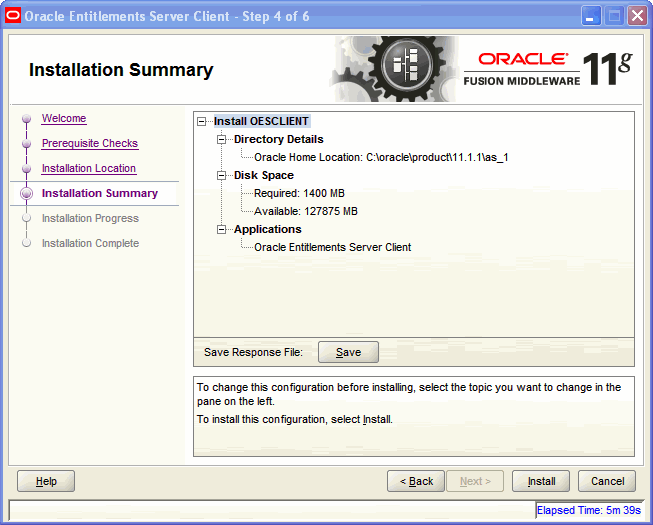Click the Installation Progress step bullet
The width and height of the screenshot is (653, 525).
click(27, 218)
